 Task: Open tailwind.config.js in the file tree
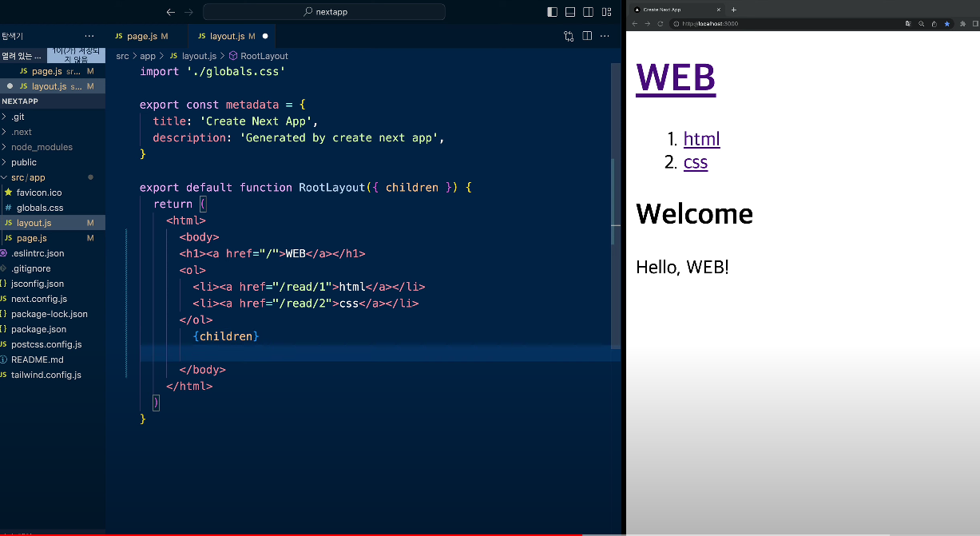53,375
